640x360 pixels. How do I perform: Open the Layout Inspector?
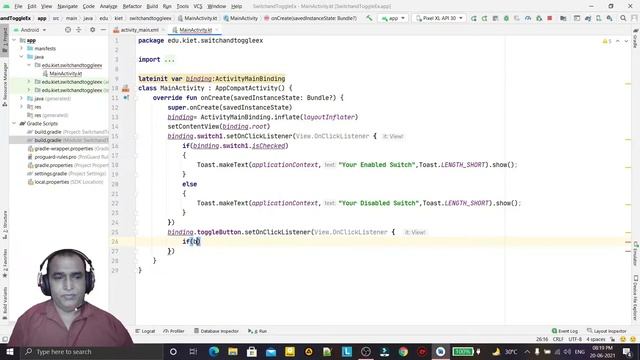point(607,331)
